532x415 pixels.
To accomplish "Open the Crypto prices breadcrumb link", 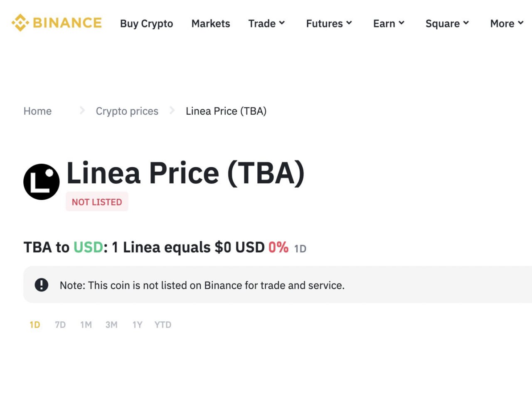I will [x=127, y=111].
